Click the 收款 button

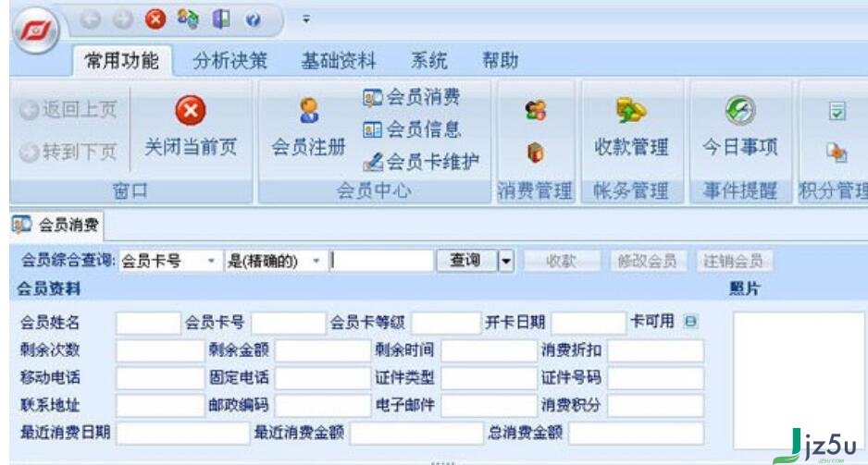[x=562, y=261]
